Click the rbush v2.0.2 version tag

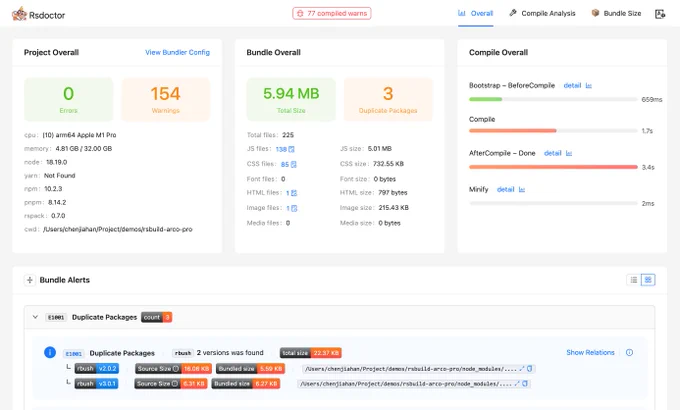coord(96,369)
